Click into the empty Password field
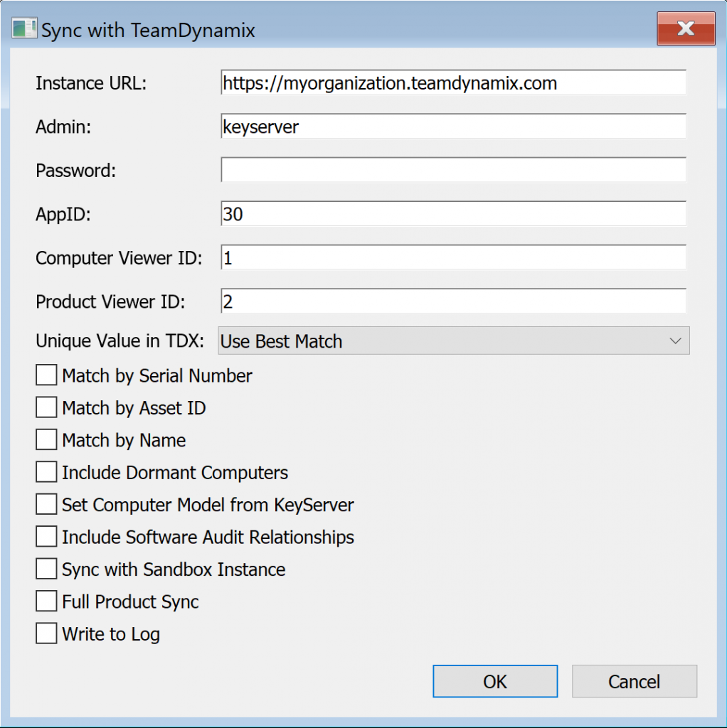This screenshot has height=728, width=727. pyautogui.click(x=453, y=170)
